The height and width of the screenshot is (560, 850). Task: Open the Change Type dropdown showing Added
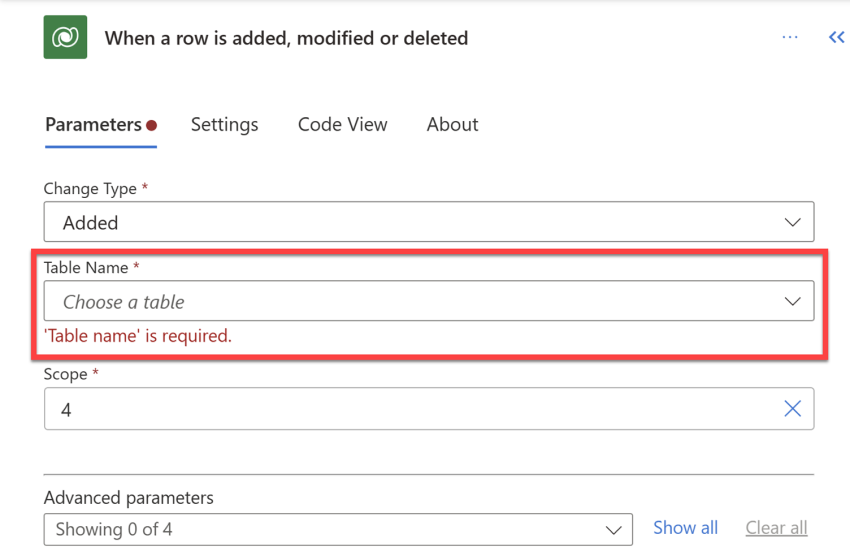tap(429, 222)
